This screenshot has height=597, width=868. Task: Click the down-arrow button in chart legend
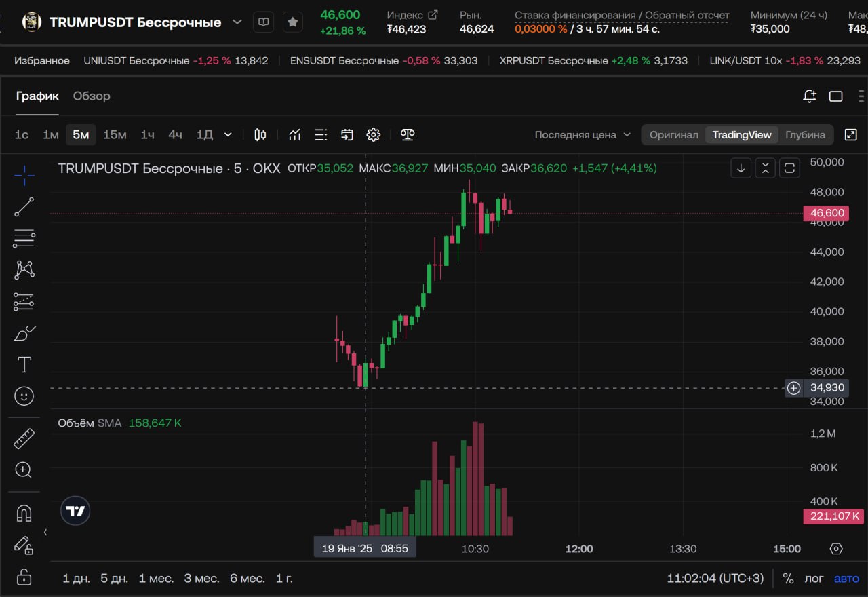point(741,168)
